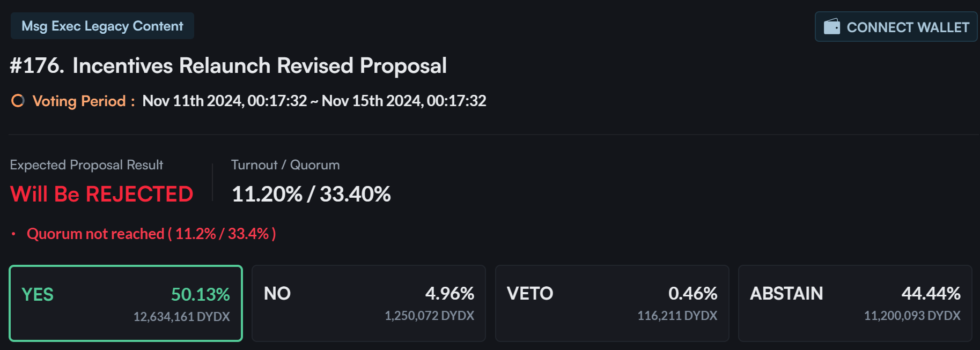
Task: Click the red bullet before Quorum not reached
Action: click(13, 234)
